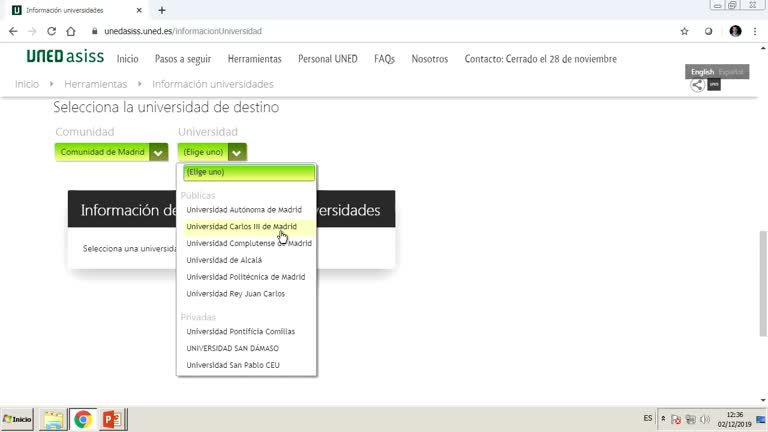
Task: Open the Inicio navigation menu item
Action: (127, 59)
